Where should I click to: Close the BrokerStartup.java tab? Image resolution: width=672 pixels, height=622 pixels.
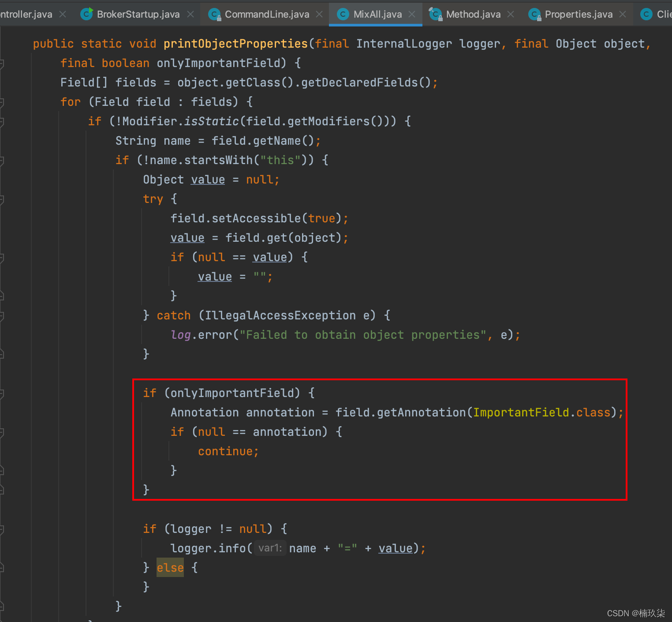pyautogui.click(x=190, y=15)
